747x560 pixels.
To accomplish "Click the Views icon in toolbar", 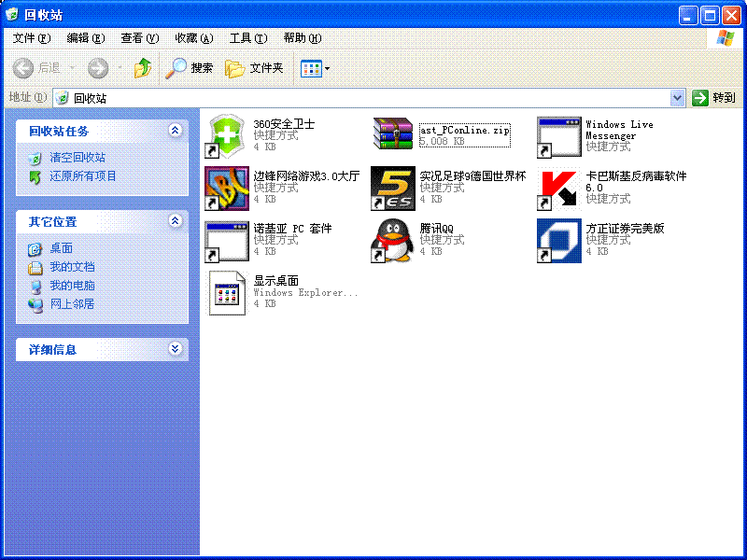I will (312, 68).
